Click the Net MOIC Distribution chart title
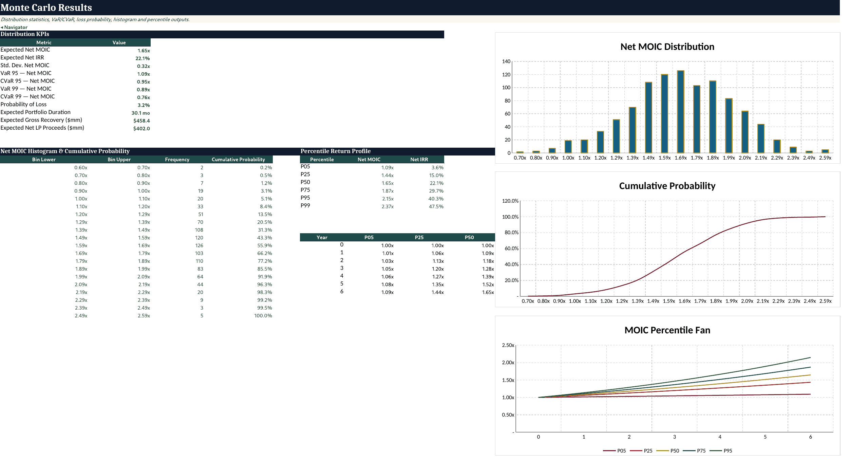The width and height of the screenshot is (868, 460). (667, 47)
